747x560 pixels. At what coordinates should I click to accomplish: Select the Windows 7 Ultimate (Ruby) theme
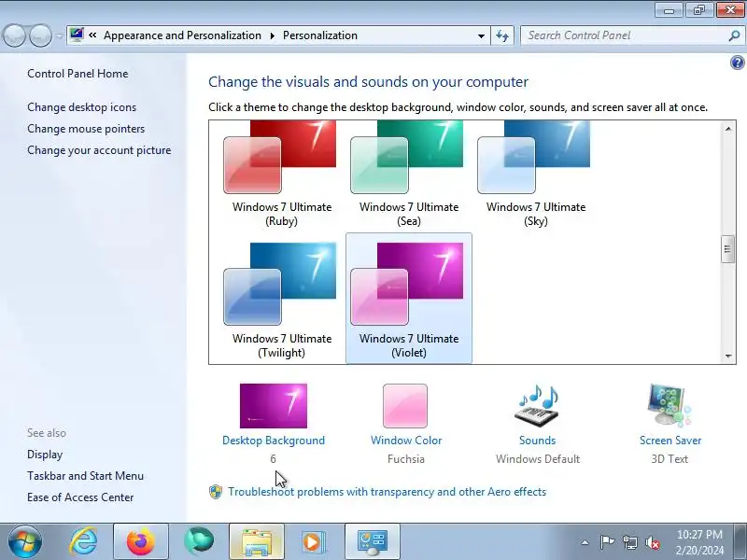tap(282, 175)
